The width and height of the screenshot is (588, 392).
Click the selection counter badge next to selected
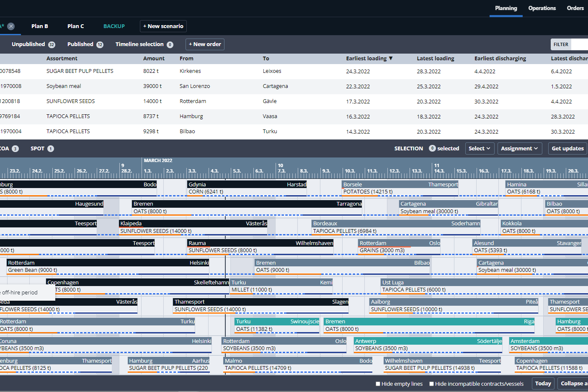[x=432, y=148]
